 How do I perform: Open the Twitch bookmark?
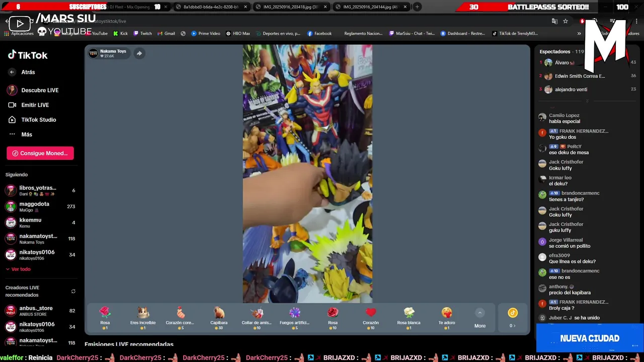[142, 34]
